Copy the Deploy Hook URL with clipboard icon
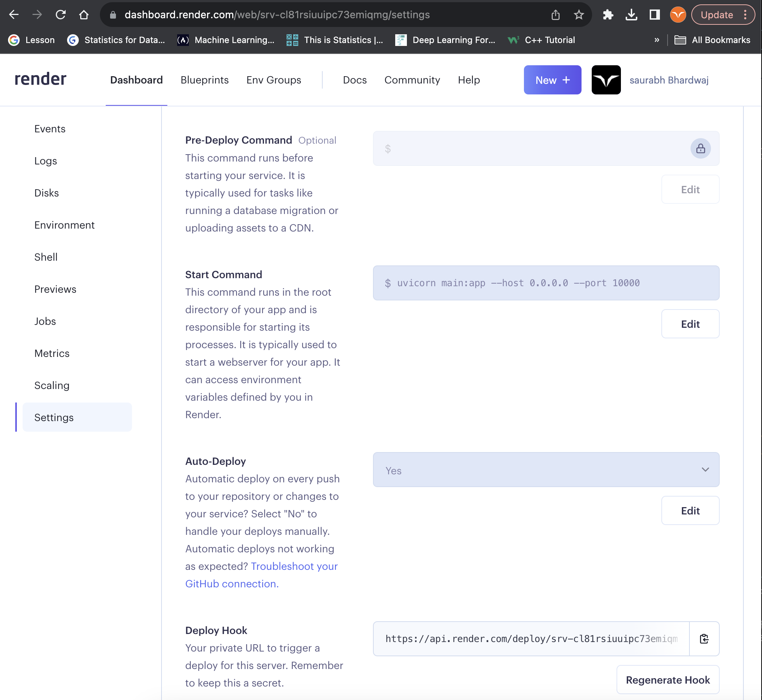The height and width of the screenshot is (700, 762). click(x=704, y=639)
